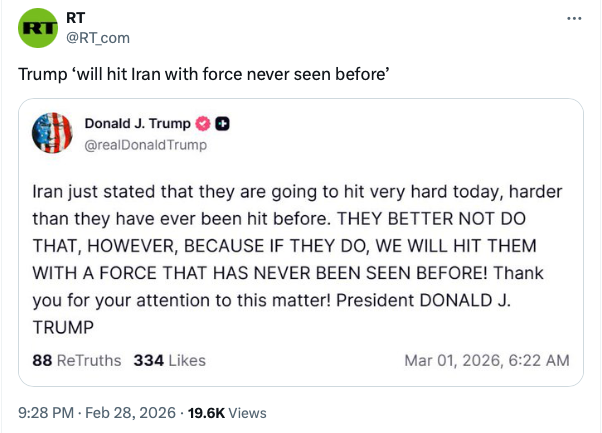Click the 9:28 PM post time

click(x=46, y=412)
